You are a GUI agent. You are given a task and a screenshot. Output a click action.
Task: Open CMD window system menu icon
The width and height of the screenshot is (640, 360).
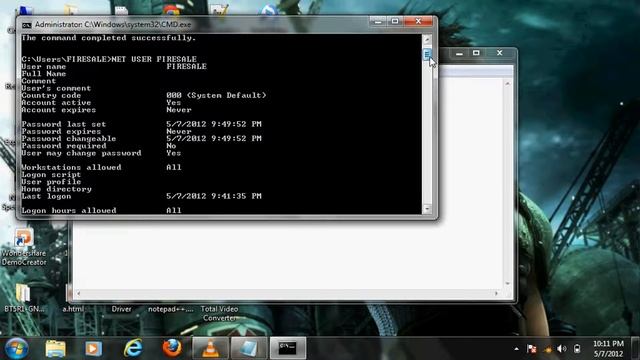(x=27, y=25)
